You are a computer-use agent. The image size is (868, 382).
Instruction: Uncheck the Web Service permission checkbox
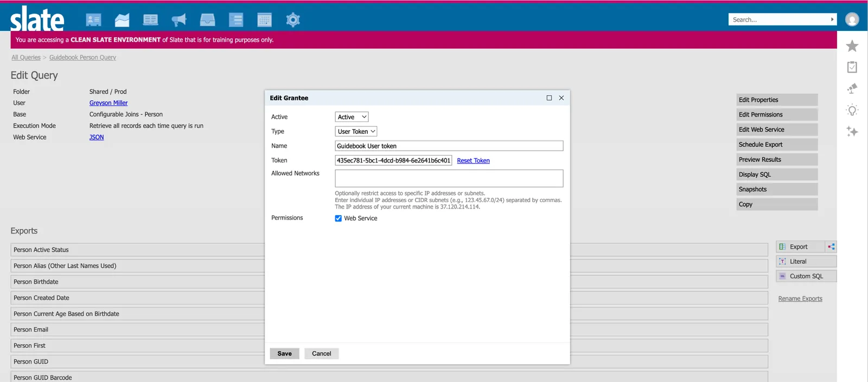339,218
